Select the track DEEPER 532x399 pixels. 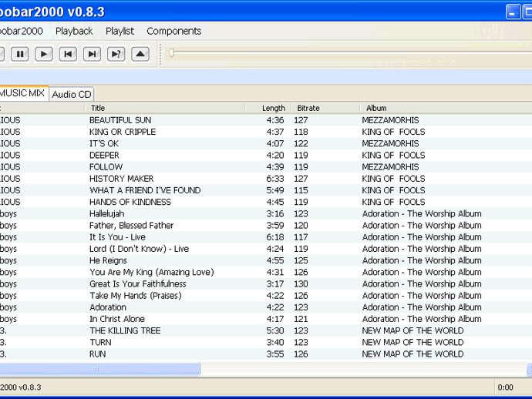pyautogui.click(x=104, y=156)
